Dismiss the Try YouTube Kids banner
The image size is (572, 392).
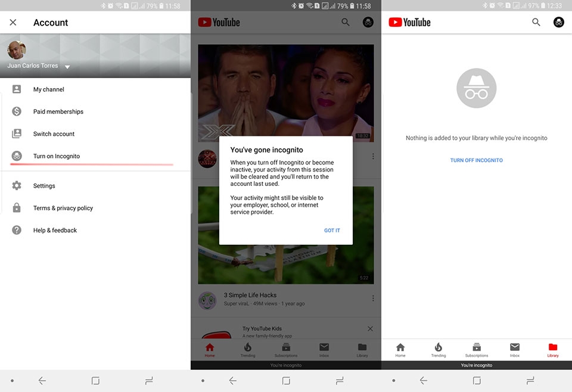(x=369, y=328)
